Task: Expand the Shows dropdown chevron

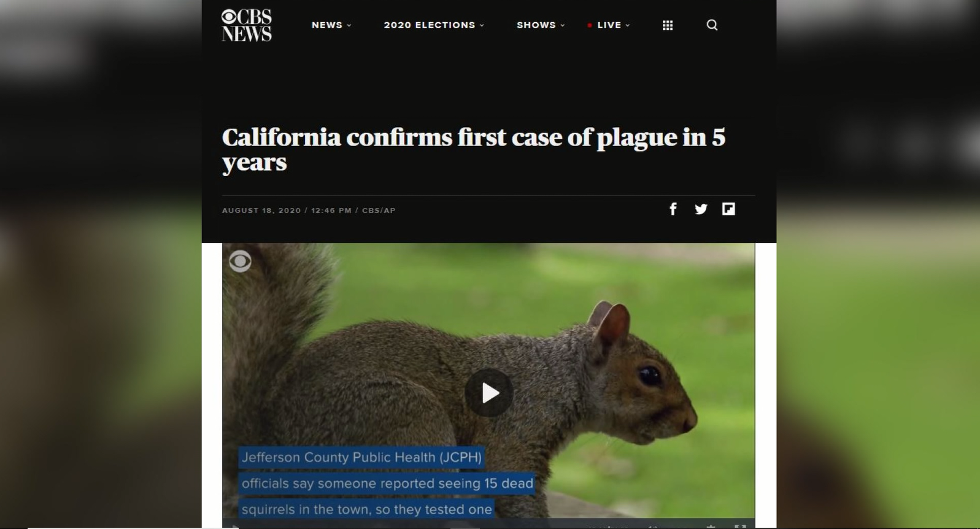Action: coord(562,25)
